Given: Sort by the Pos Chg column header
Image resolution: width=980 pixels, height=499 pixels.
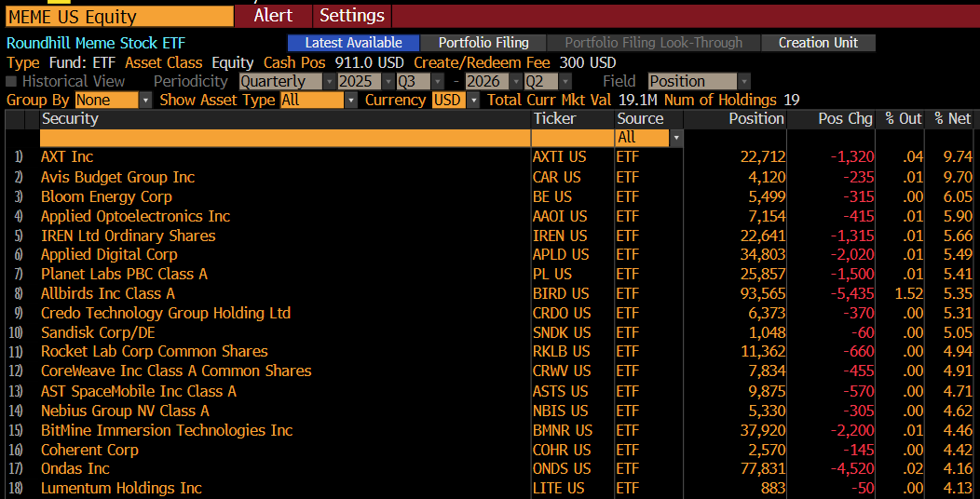Looking at the screenshot, I should click(x=831, y=118).
